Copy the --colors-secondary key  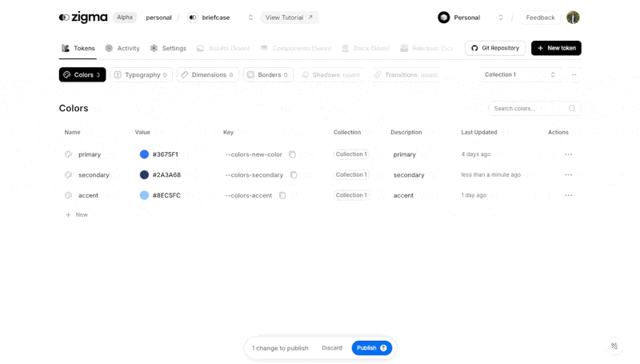[294, 174]
